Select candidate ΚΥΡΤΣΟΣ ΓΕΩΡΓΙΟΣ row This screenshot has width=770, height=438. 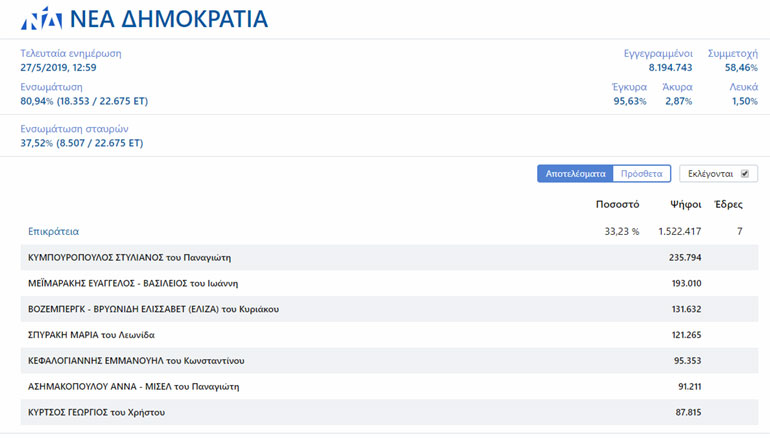(x=96, y=412)
